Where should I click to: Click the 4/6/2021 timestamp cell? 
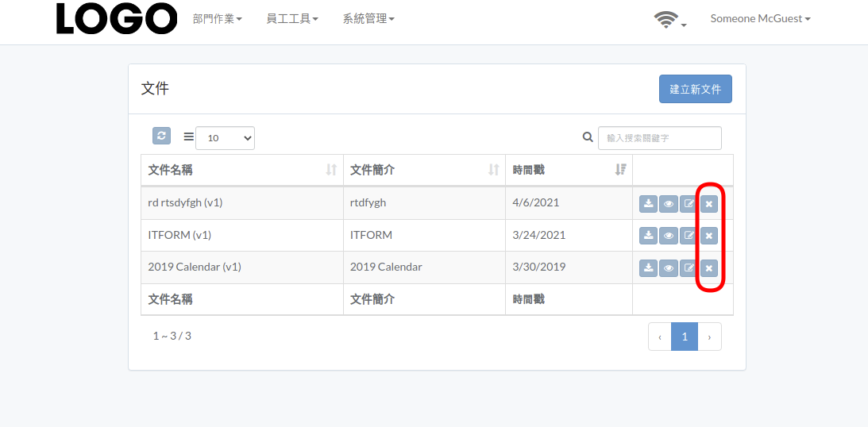click(x=569, y=203)
